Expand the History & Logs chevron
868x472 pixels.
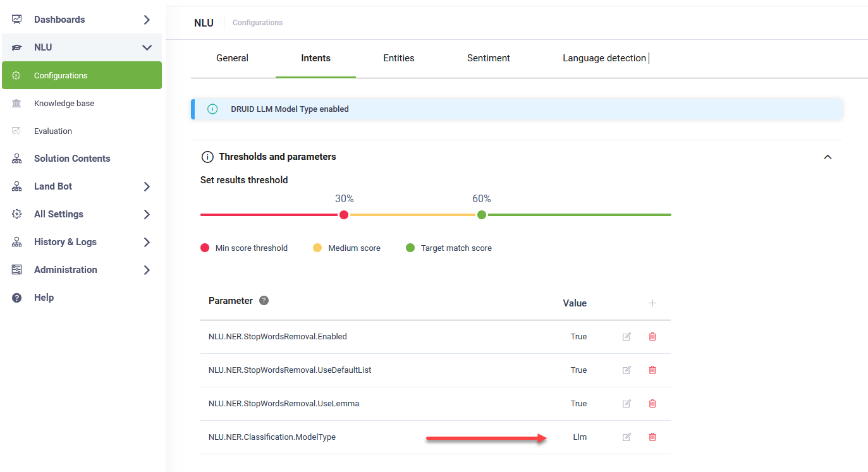pyautogui.click(x=147, y=242)
